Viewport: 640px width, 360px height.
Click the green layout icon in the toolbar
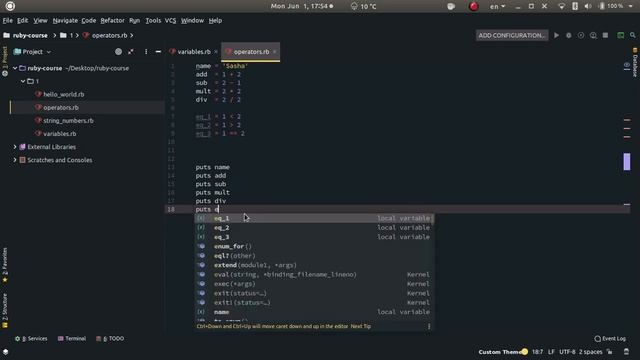coord(620,36)
